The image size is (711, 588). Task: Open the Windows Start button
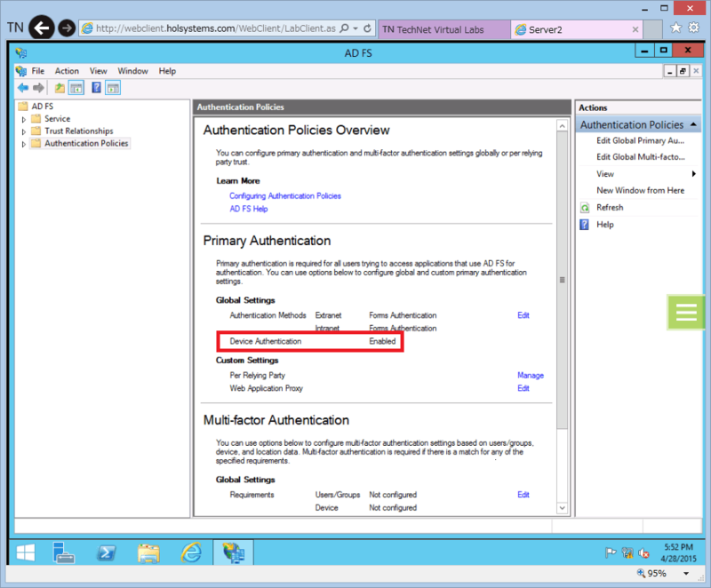click(26, 552)
